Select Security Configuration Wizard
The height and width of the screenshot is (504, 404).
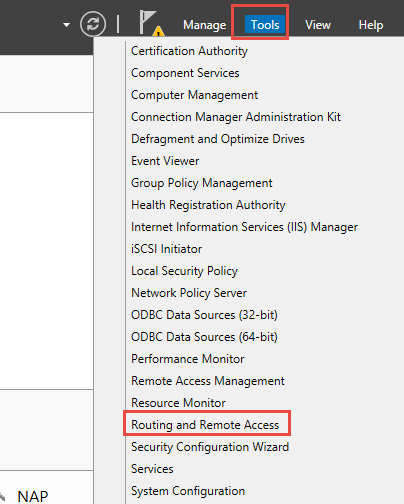tap(210, 447)
